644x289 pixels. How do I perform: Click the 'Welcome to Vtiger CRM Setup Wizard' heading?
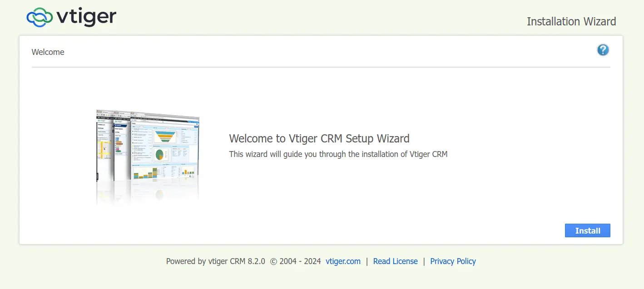319,138
